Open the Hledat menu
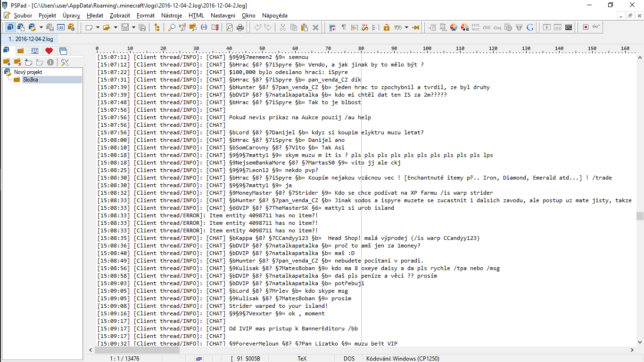This screenshot has width=644, height=362. tap(95, 16)
